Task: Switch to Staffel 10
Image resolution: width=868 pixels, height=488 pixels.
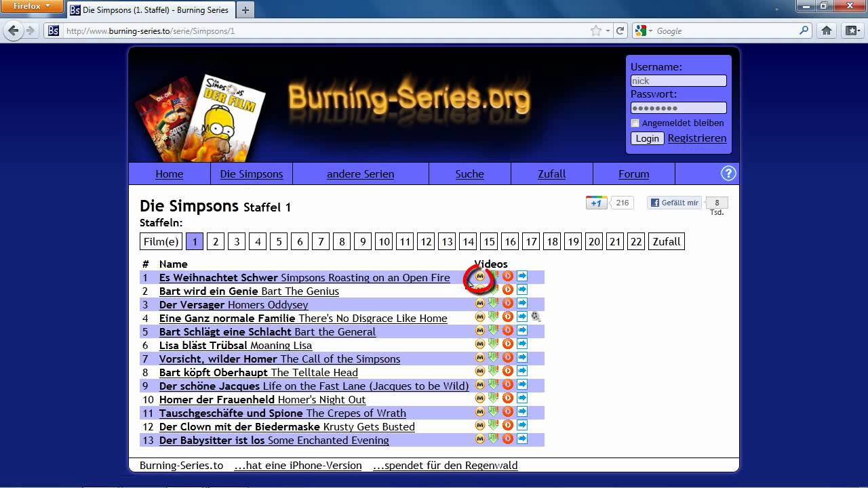Action: pos(384,241)
